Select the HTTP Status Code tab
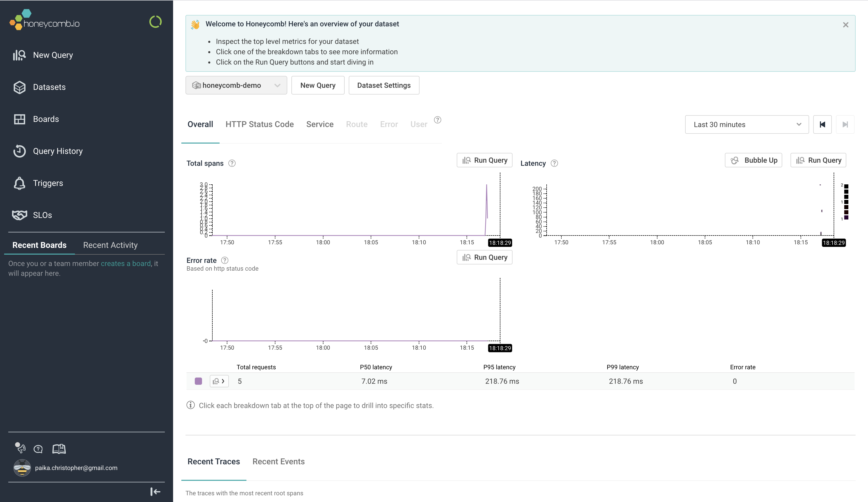 (x=259, y=124)
